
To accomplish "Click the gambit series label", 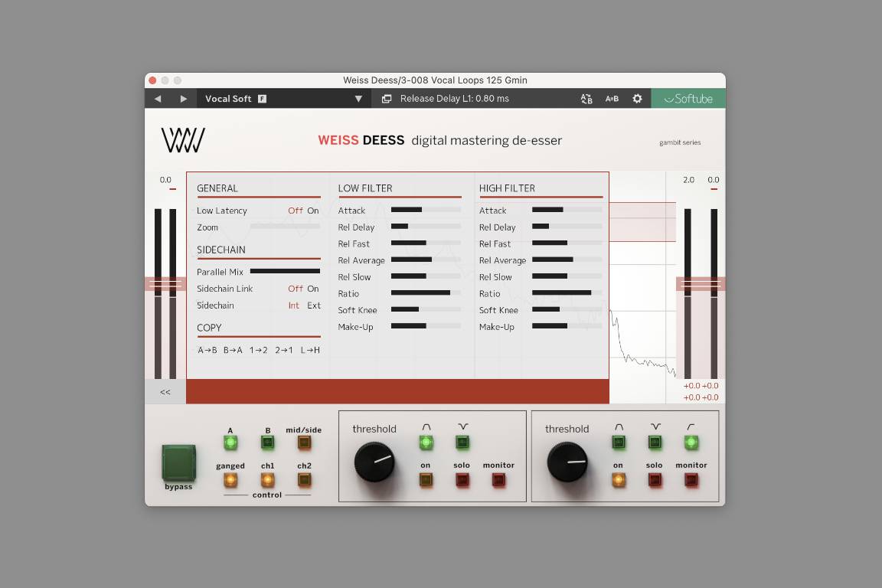I will click(680, 142).
